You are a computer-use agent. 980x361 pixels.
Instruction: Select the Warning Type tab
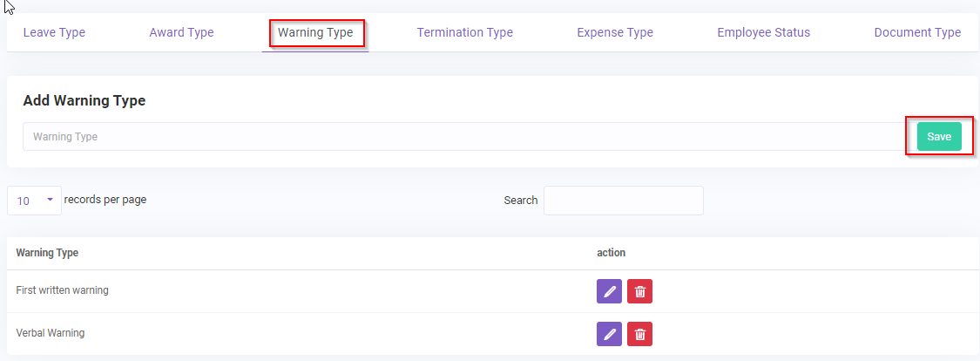(315, 33)
